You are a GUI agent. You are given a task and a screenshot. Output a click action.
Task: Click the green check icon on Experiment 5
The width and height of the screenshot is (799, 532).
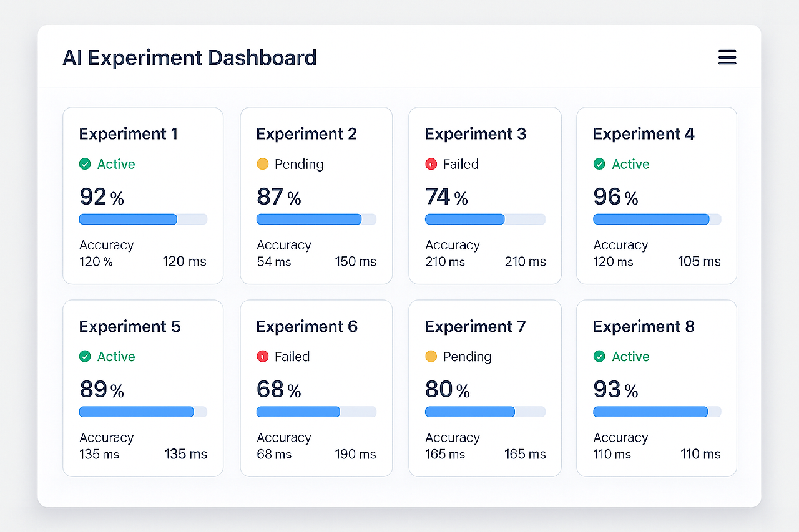(85, 357)
